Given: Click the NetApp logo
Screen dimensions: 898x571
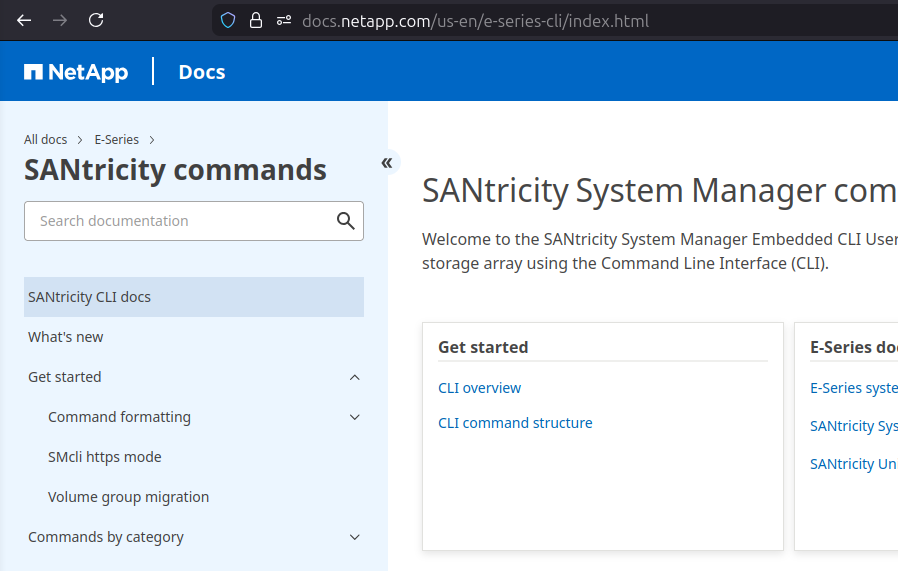Looking at the screenshot, I should coord(76,72).
